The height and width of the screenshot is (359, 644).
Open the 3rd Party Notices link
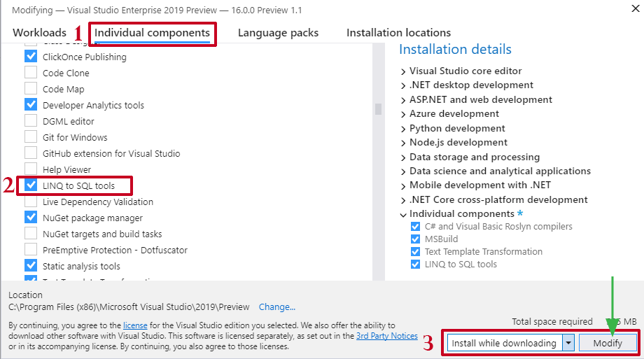click(386, 336)
